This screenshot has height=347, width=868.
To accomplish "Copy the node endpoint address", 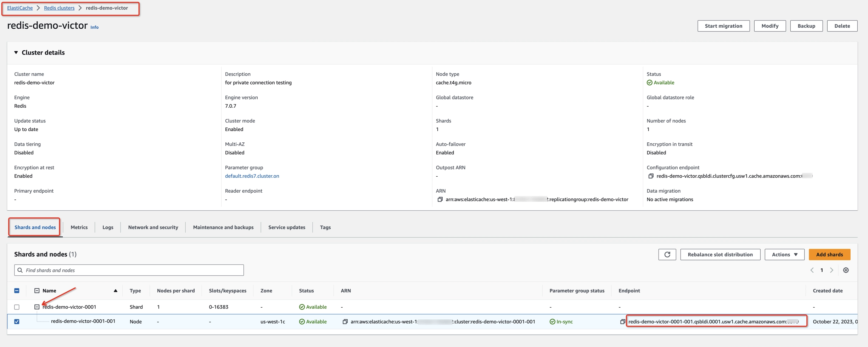I will pos(622,322).
